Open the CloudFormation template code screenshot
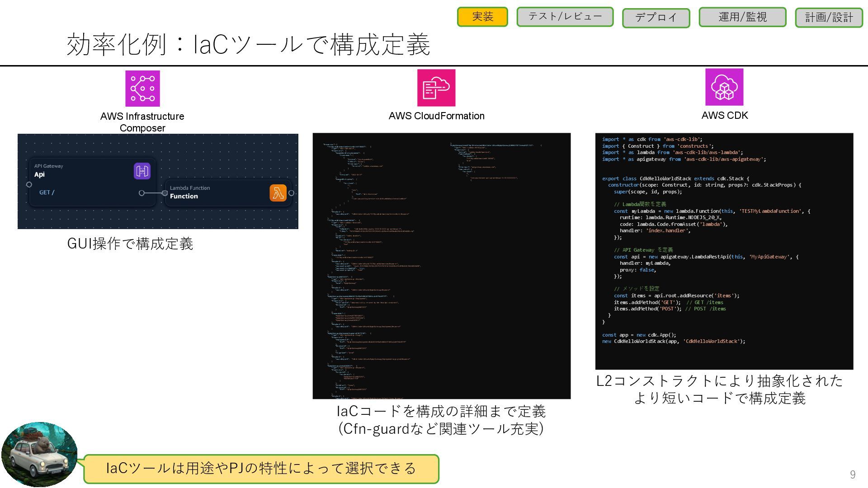 [x=442, y=266]
